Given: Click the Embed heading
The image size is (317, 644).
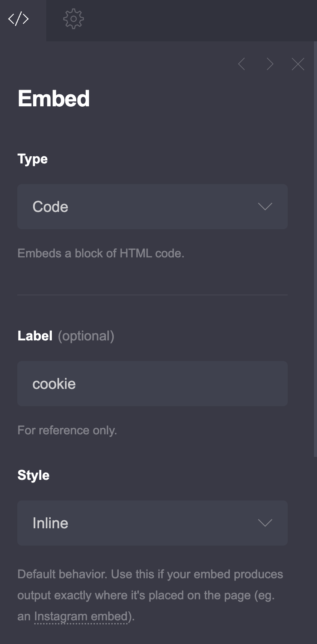Looking at the screenshot, I should coord(53,98).
